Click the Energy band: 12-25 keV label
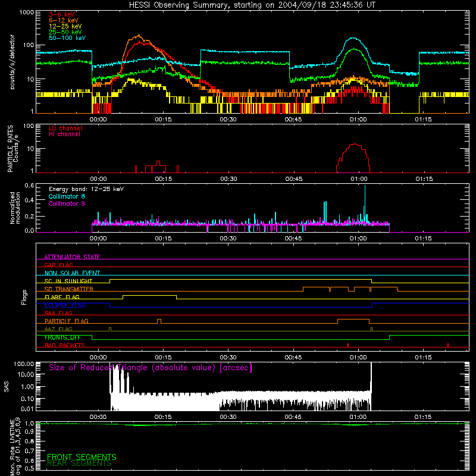476x476 pixels. tap(86, 189)
